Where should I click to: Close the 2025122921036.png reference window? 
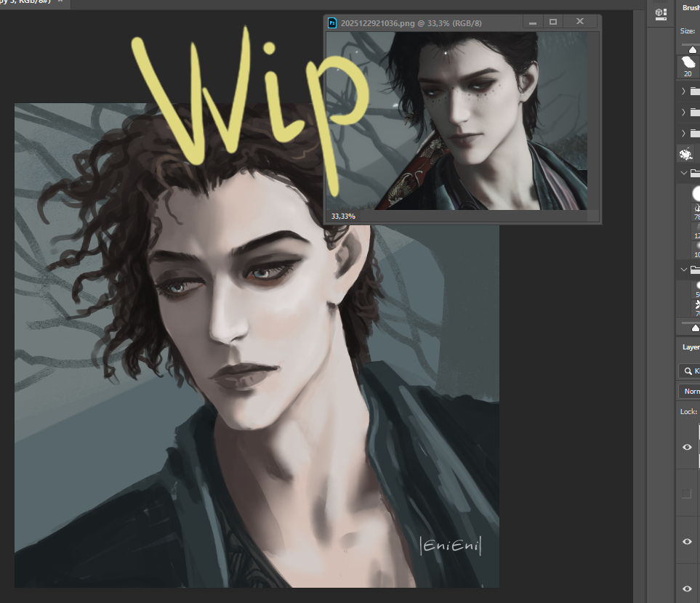click(580, 23)
